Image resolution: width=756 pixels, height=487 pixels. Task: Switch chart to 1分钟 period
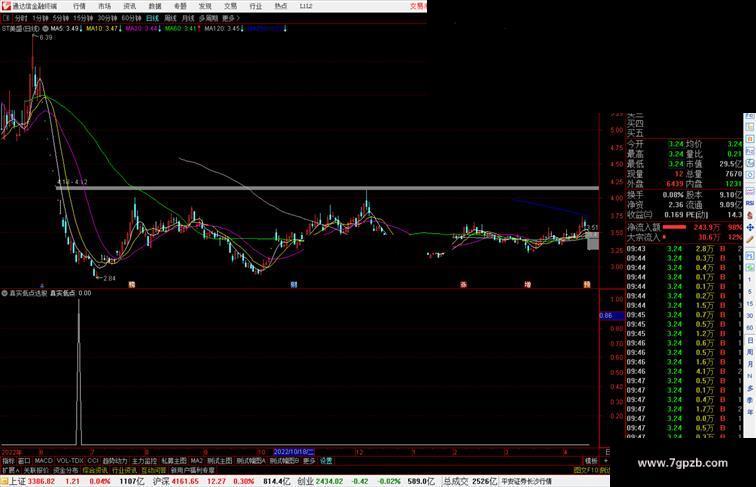click(40, 18)
